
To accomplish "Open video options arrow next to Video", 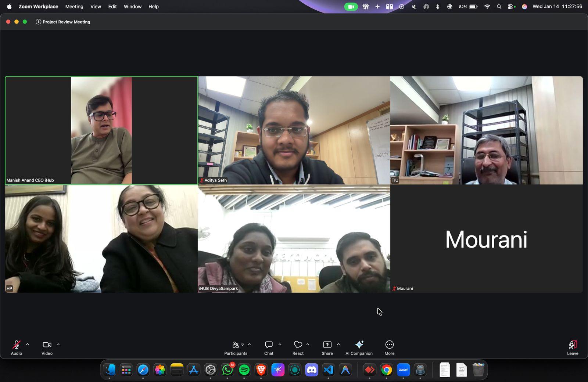I will click(58, 345).
